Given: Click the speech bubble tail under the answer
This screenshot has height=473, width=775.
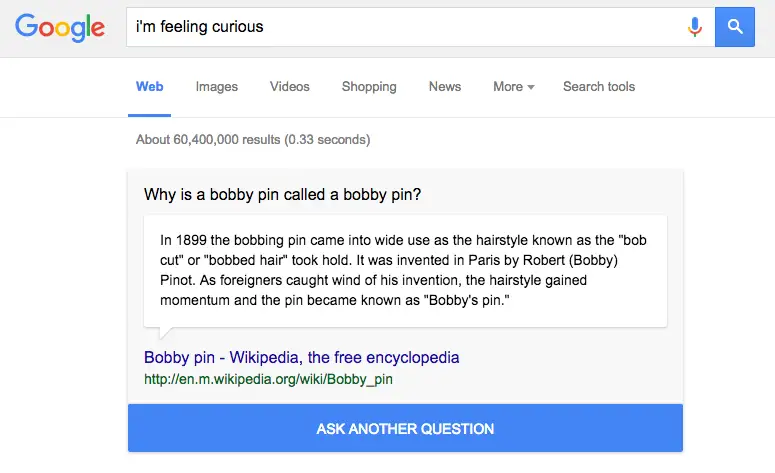Looking at the screenshot, I should click(166, 333).
